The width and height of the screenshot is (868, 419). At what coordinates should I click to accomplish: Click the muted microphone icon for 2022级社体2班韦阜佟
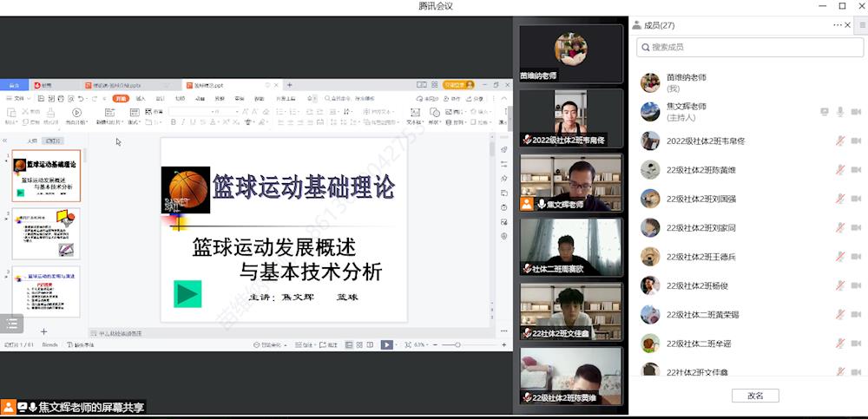tap(839, 141)
